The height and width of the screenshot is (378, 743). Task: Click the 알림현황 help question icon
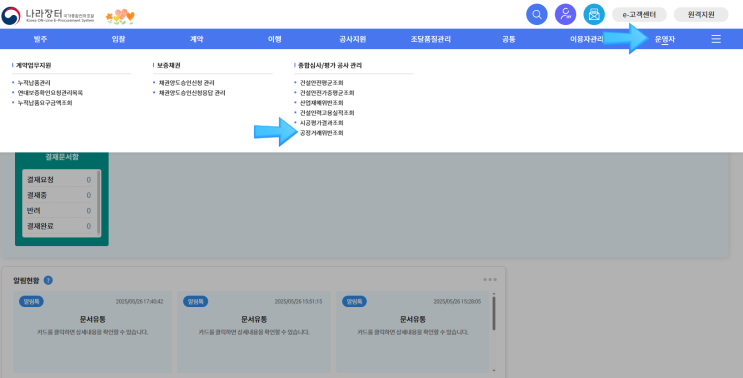[48, 280]
